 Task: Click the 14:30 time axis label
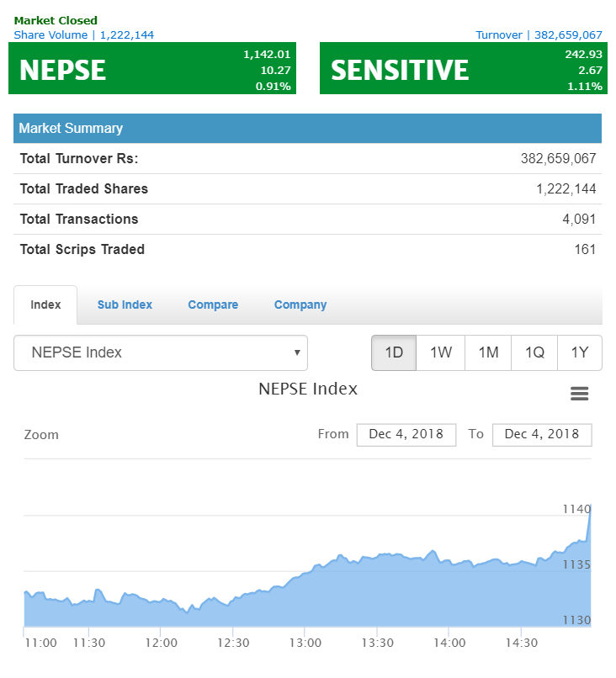522,644
